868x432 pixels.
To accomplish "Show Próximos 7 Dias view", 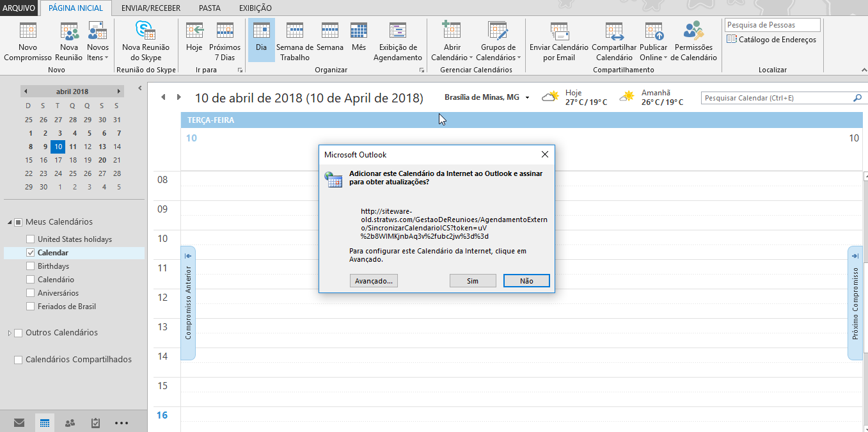I will (x=225, y=42).
